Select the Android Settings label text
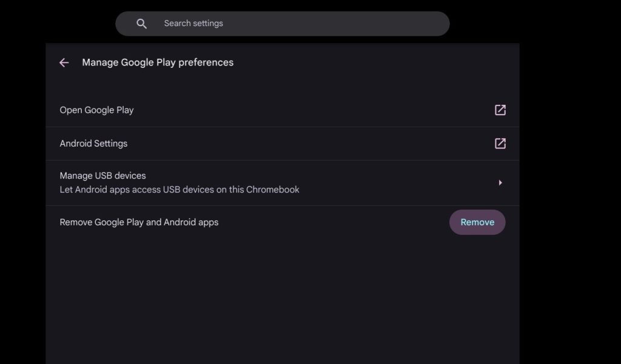The image size is (621, 364). 93,144
